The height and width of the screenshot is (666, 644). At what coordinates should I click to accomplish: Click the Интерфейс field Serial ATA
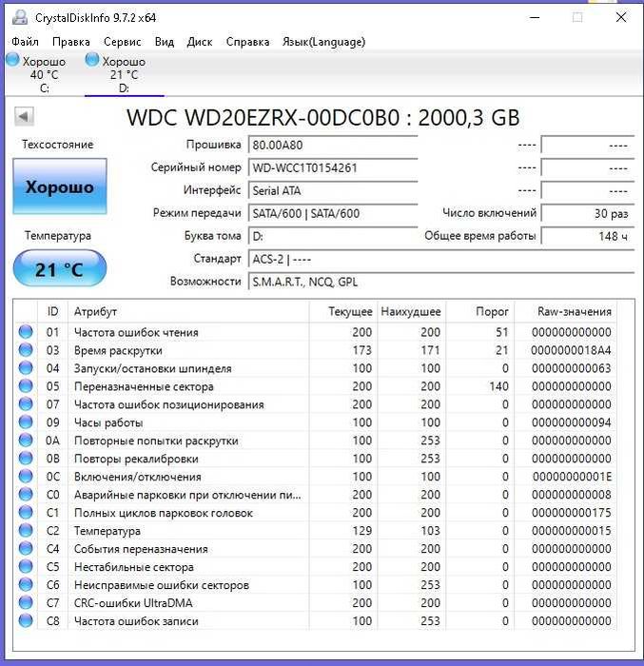(333, 190)
